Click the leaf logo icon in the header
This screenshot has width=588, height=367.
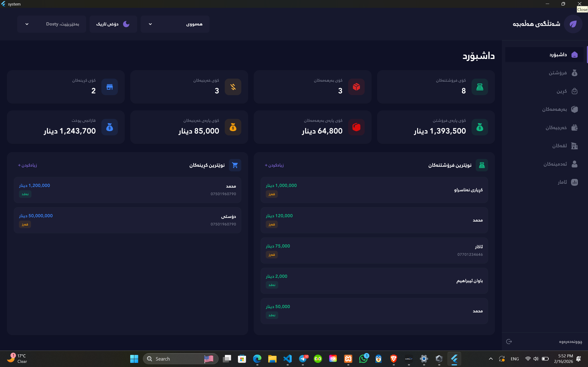pyautogui.click(x=573, y=24)
